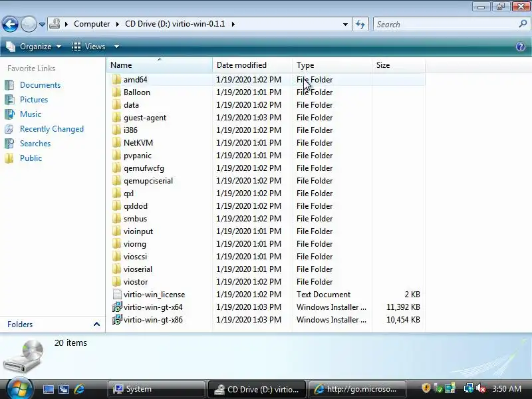532x399 pixels.
Task: Click the search magnifier icon
Action: [523, 24]
